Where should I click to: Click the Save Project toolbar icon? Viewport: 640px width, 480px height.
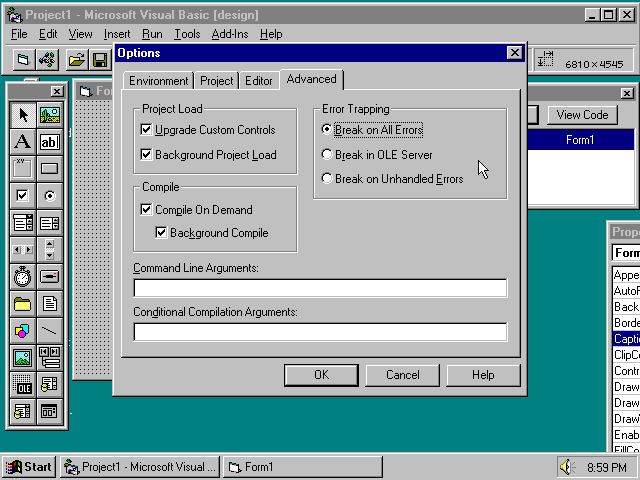pyautogui.click(x=100, y=61)
